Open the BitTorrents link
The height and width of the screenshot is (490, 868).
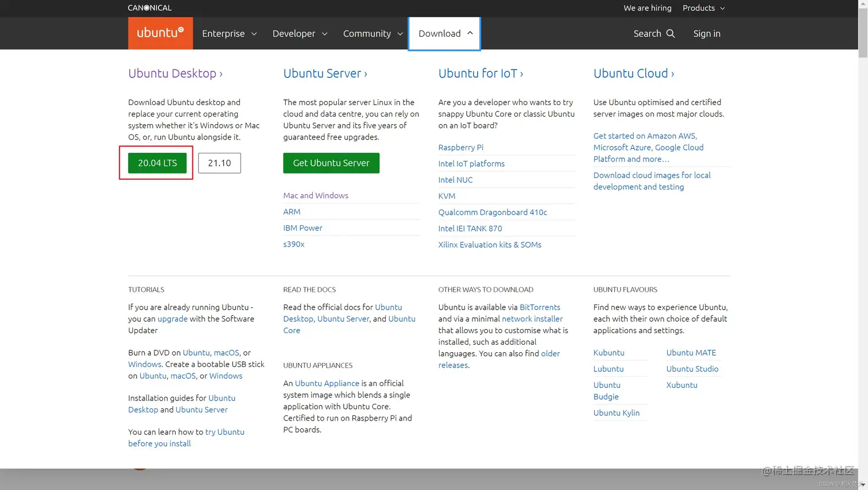(x=540, y=307)
